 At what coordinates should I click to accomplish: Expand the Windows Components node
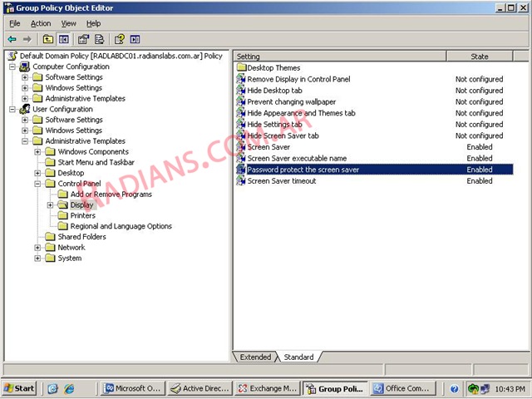[x=38, y=152]
